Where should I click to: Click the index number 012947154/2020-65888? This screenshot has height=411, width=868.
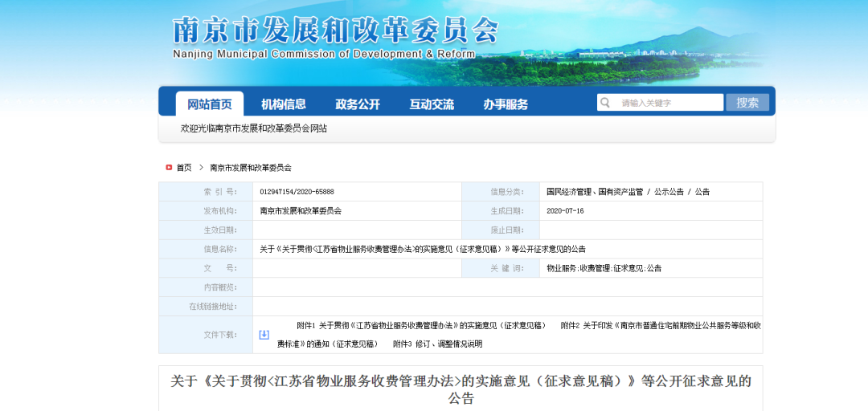tap(297, 192)
